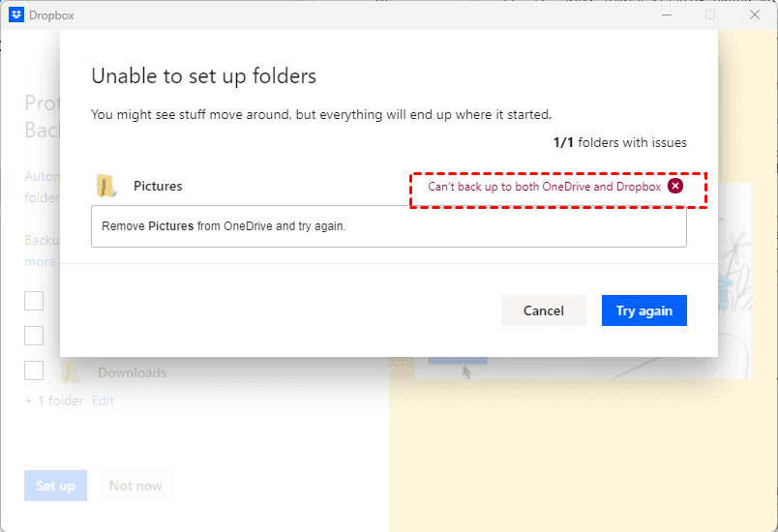The width and height of the screenshot is (778, 532).
Task: Click the "1/1 folders with issues" text
Action: [x=619, y=142]
